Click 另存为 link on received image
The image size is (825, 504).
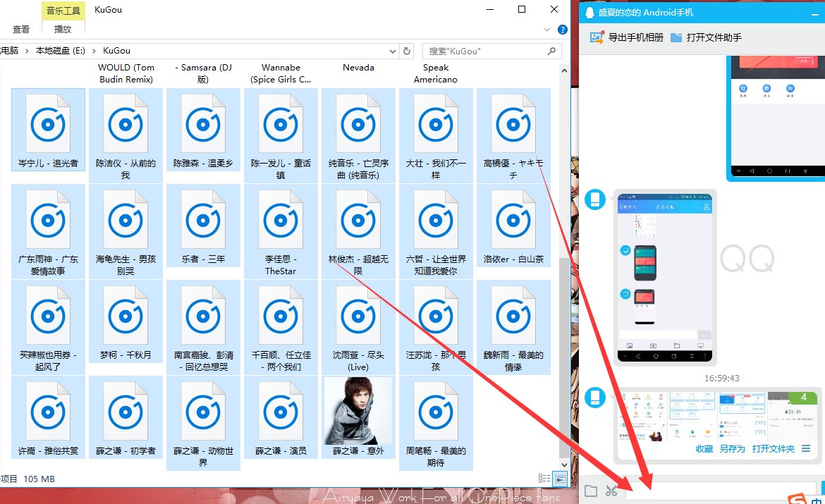[x=733, y=449]
